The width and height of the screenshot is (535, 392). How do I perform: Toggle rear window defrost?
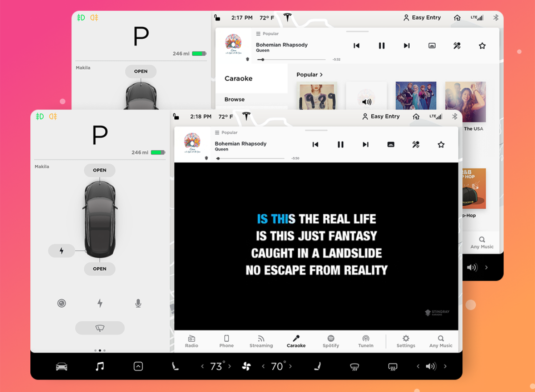click(x=393, y=367)
